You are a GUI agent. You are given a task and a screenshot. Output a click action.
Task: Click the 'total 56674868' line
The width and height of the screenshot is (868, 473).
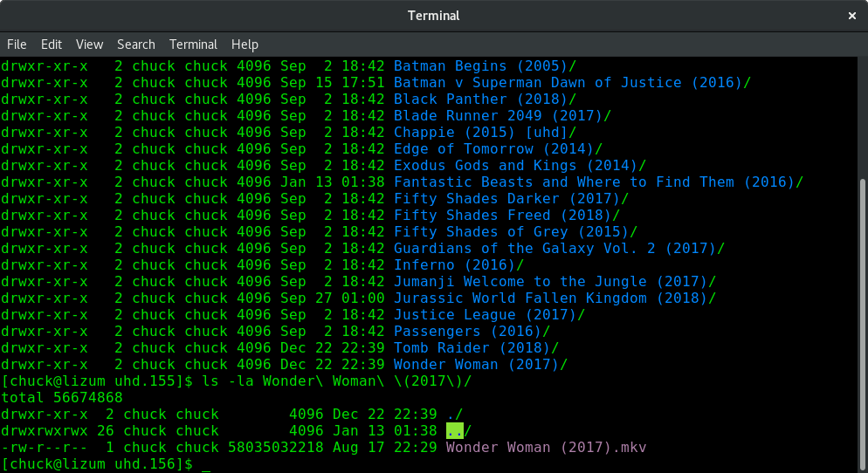[x=62, y=398]
